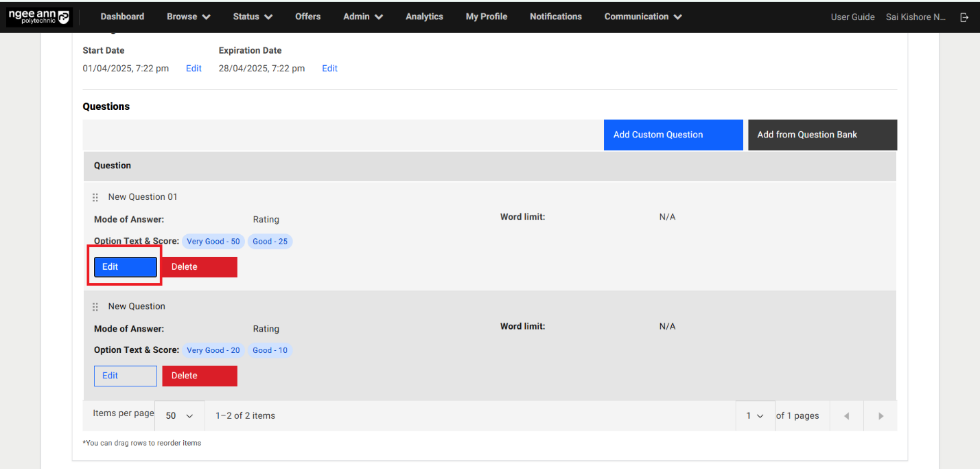
Task: Expand the Communication menu
Action: pyautogui.click(x=642, y=16)
